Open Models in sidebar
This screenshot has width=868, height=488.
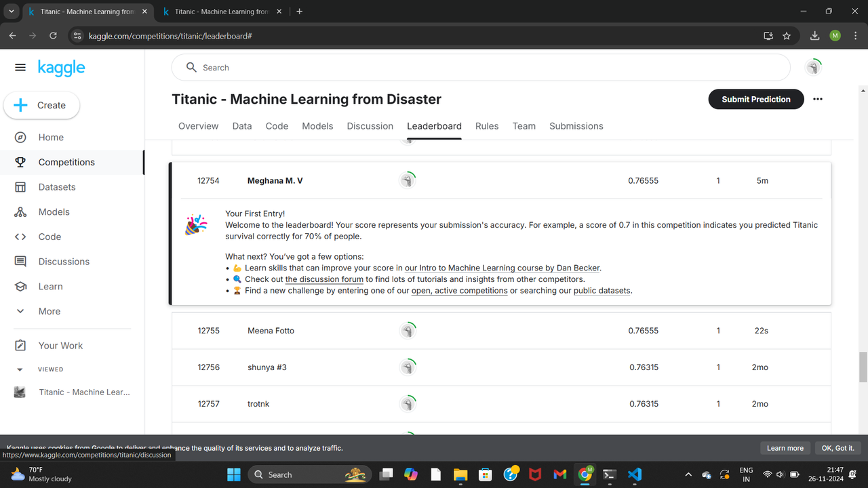click(x=54, y=212)
